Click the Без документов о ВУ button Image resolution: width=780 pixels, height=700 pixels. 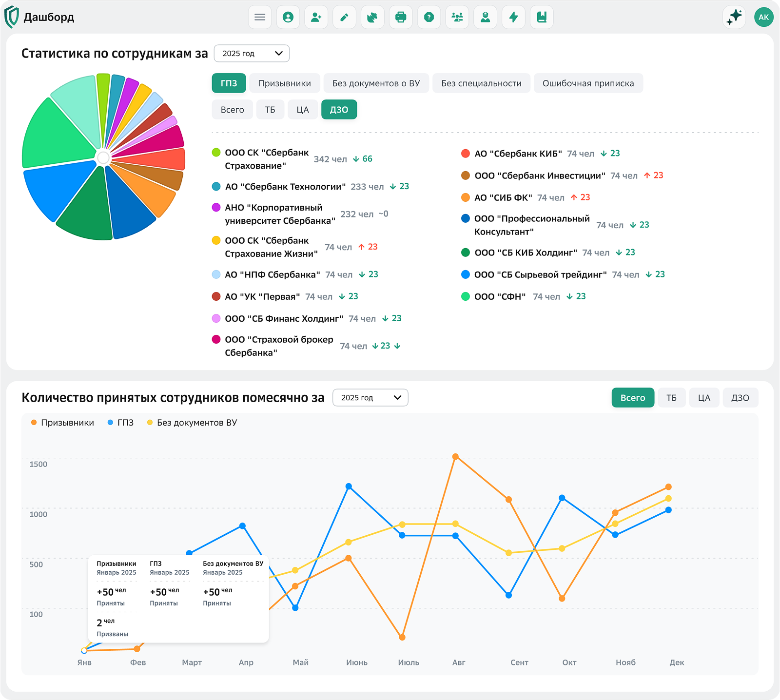(x=376, y=83)
